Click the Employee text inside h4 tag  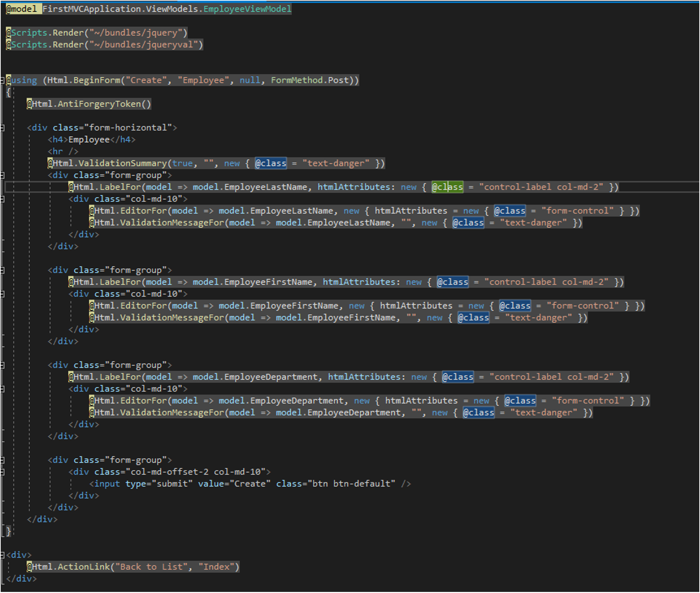(89, 140)
